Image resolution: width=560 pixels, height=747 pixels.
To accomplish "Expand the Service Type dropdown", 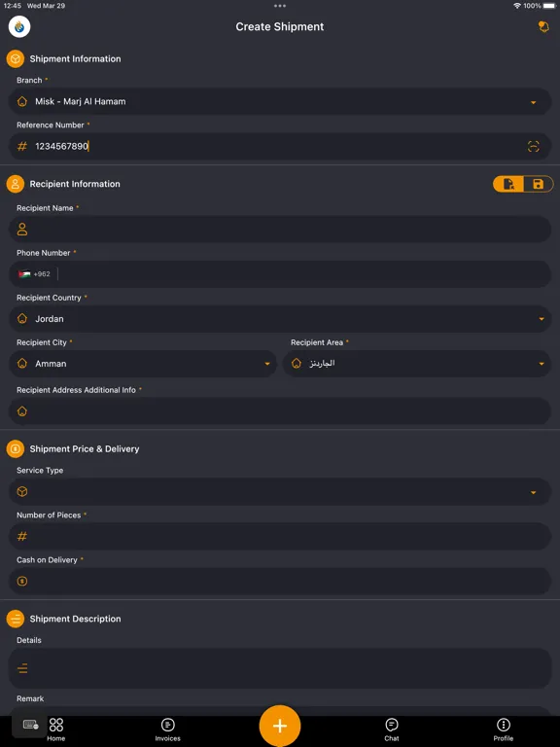I will (x=280, y=491).
